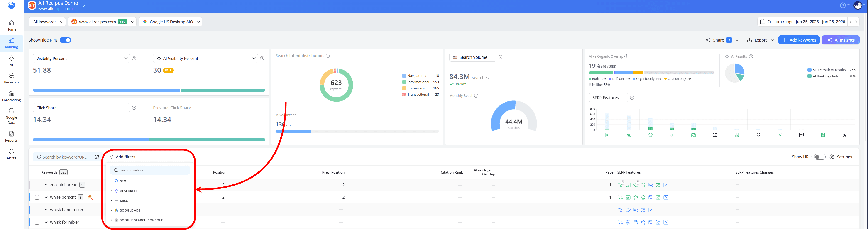Open the All keywords dropdown
Viewport: 868px width, 230px height.
click(x=47, y=22)
